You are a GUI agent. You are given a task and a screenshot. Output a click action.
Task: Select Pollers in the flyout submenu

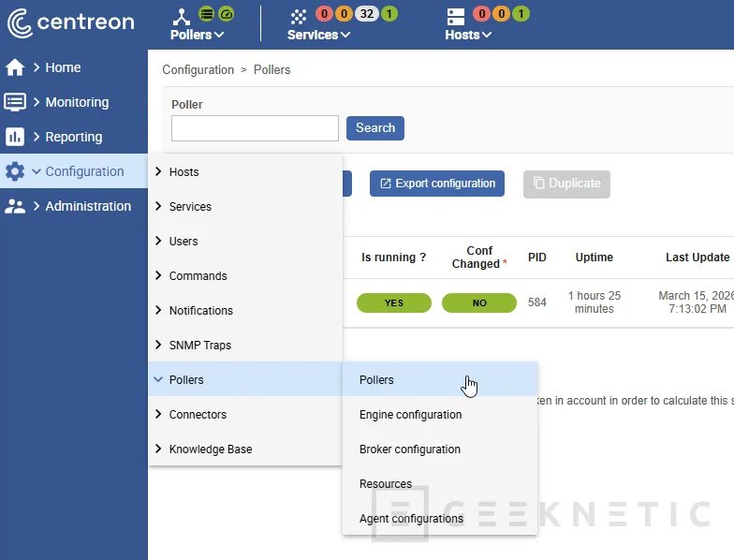coord(440,380)
